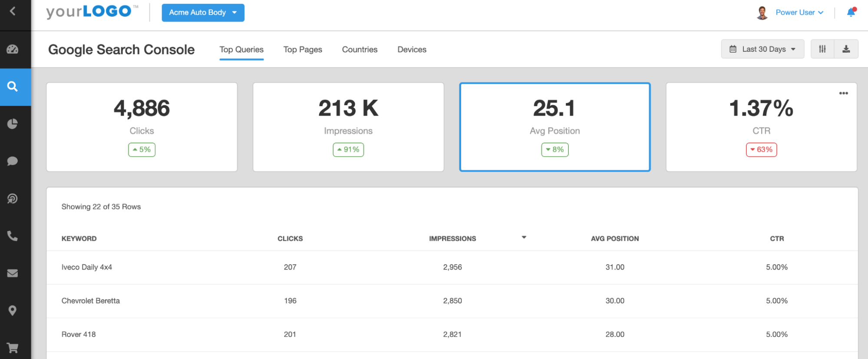Open the Acme Auto Body client dropdown
Image resolution: width=868 pixels, height=359 pixels.
(x=203, y=13)
